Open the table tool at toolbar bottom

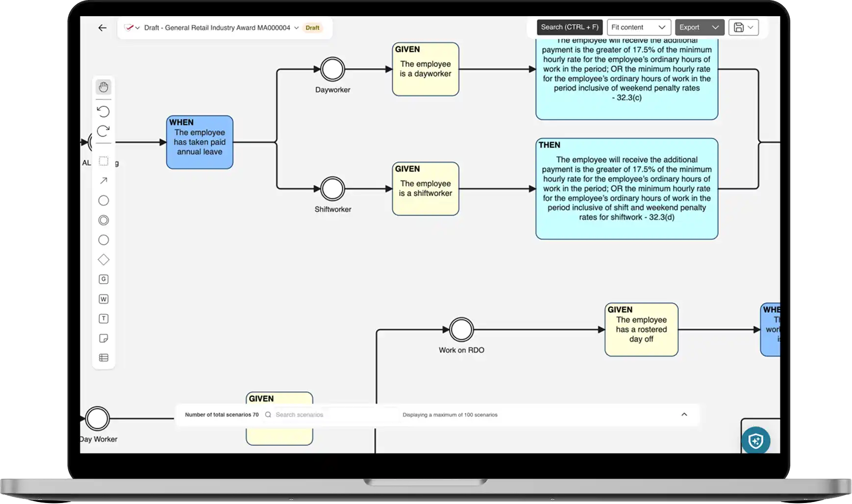click(103, 357)
